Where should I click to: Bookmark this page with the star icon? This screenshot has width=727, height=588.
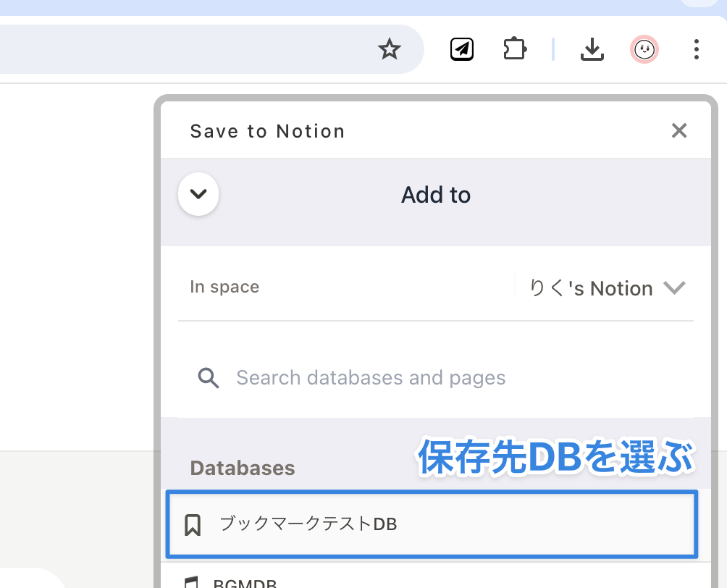389,49
